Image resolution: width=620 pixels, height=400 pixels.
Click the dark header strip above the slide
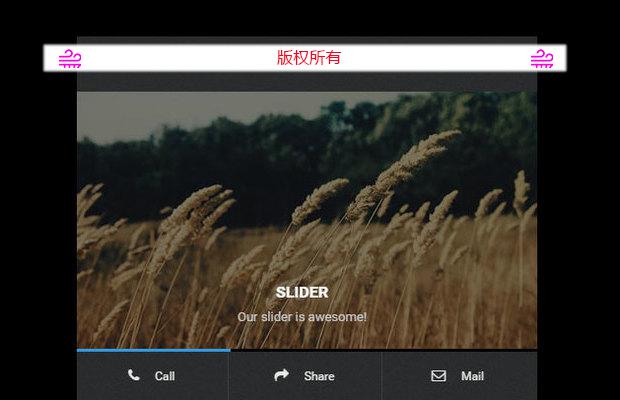coord(306,82)
